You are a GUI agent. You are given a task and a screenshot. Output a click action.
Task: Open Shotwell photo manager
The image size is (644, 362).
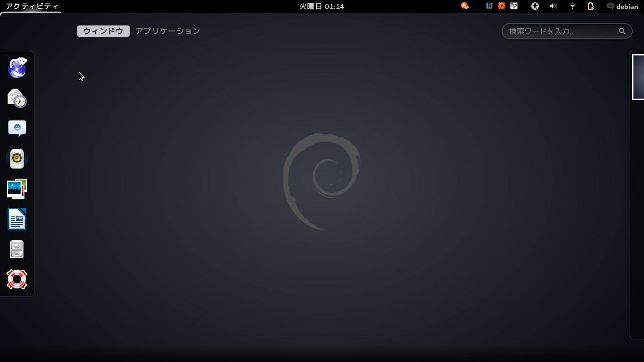17,189
